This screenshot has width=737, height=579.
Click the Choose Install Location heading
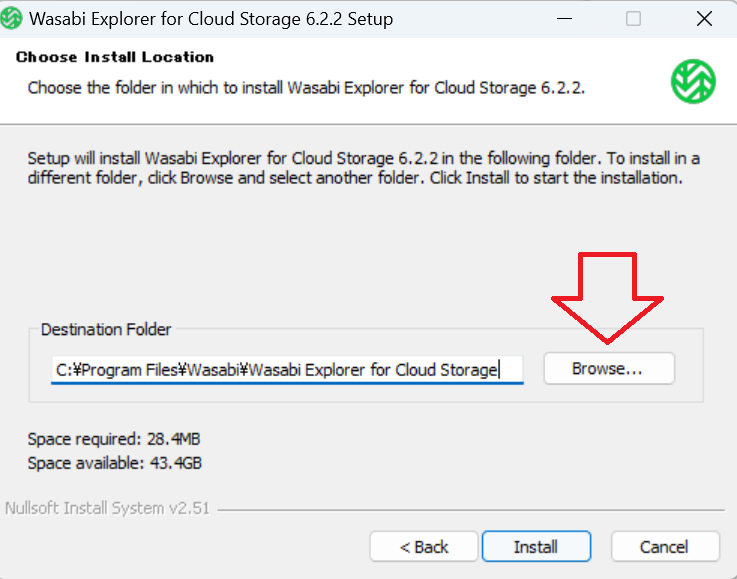115,57
